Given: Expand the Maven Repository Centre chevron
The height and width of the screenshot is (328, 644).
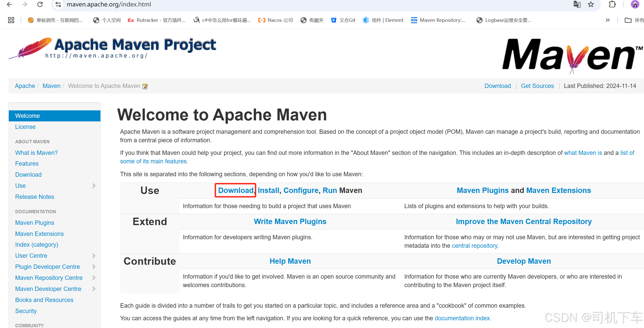Looking at the screenshot, I should pyautogui.click(x=94, y=278).
